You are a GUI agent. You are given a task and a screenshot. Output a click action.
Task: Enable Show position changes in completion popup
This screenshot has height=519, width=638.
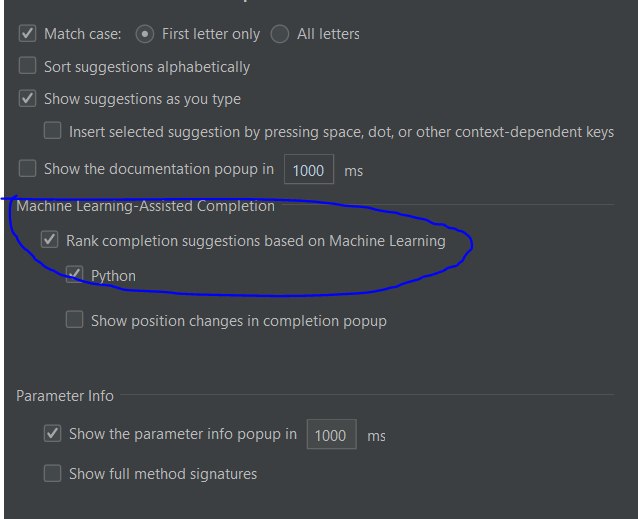pyautogui.click(x=75, y=320)
